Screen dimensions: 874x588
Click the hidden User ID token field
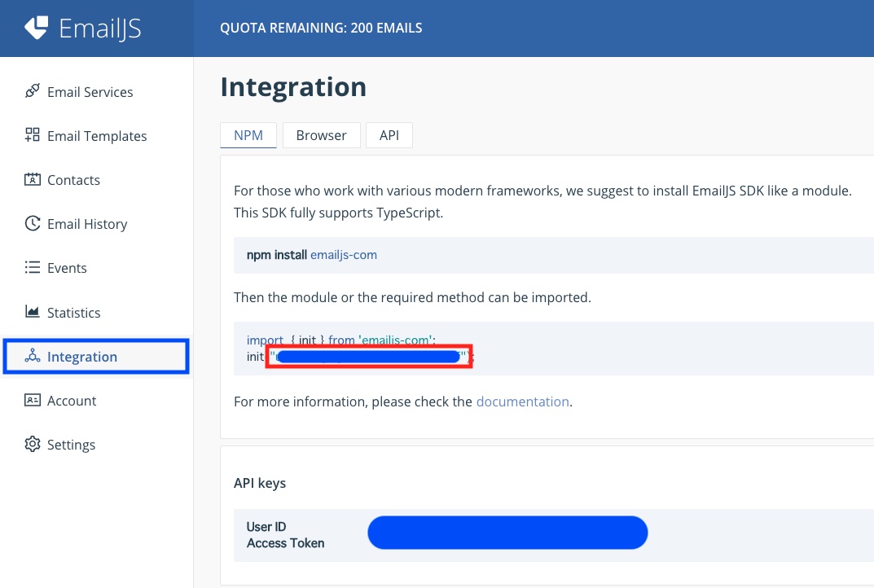coord(507,532)
